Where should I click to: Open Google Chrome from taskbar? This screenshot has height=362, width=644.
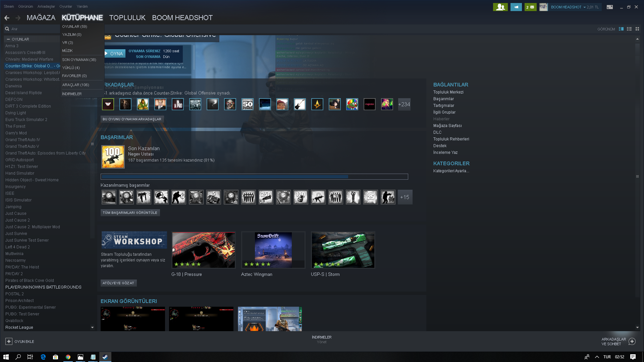[68, 357]
